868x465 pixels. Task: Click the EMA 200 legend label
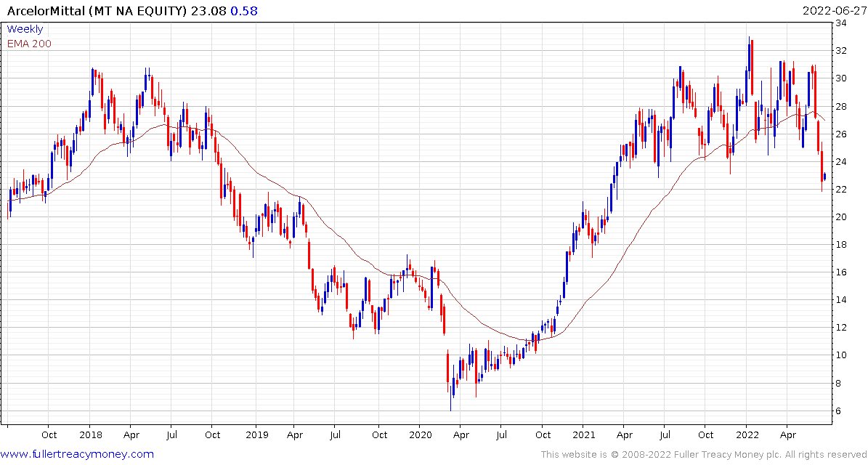[x=29, y=44]
